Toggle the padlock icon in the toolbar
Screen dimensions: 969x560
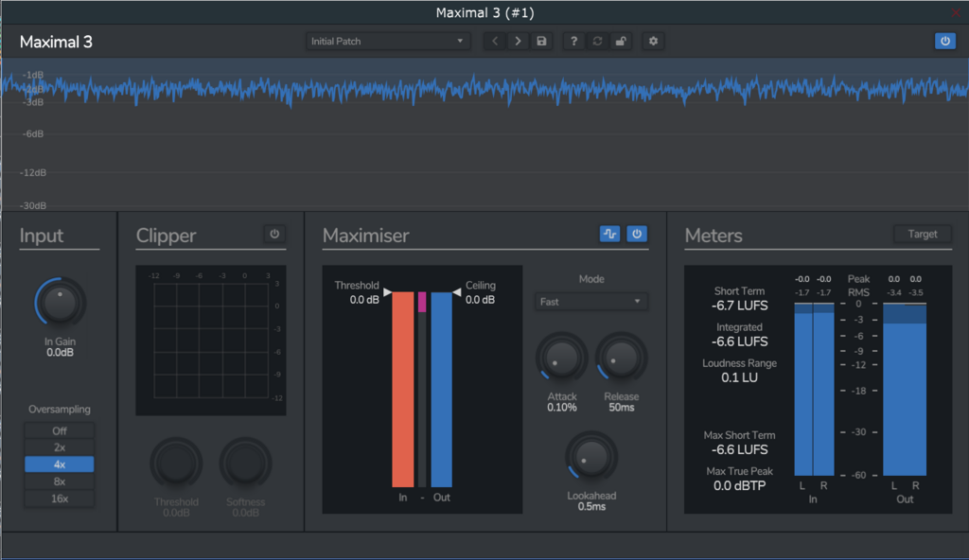[621, 42]
